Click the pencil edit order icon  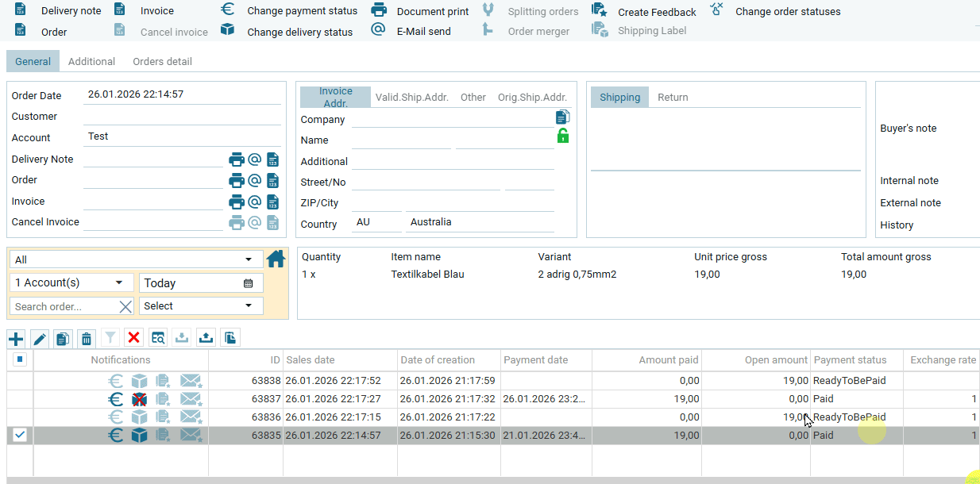point(40,339)
